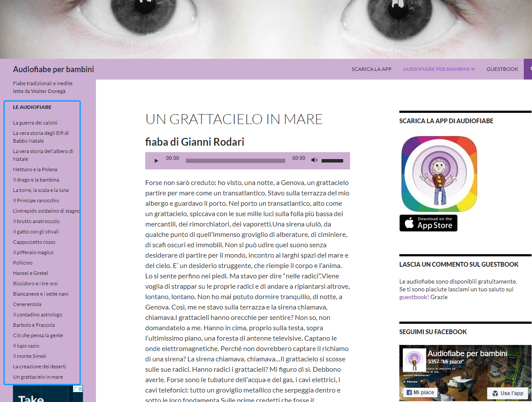Open the Scarica la app menu item

[x=371, y=69]
